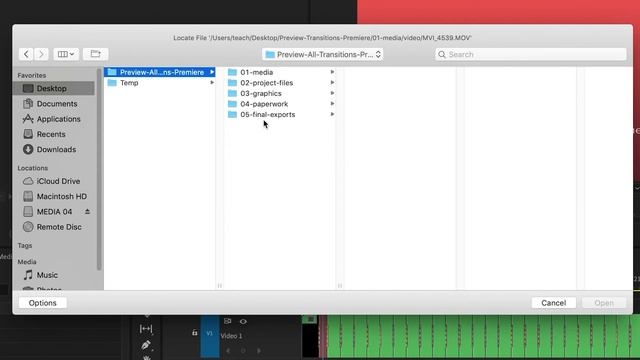Open the 04-paperwork folder
The height and width of the screenshot is (360, 640).
[264, 104]
